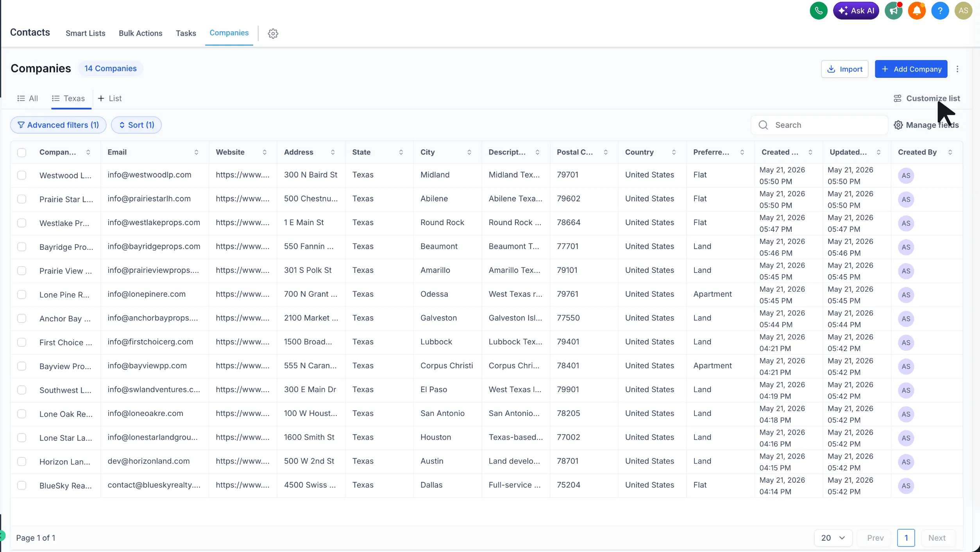Viewport: 980px width, 552px height.
Task: Check the Bayridge Pro... row checkbox
Action: point(22,247)
